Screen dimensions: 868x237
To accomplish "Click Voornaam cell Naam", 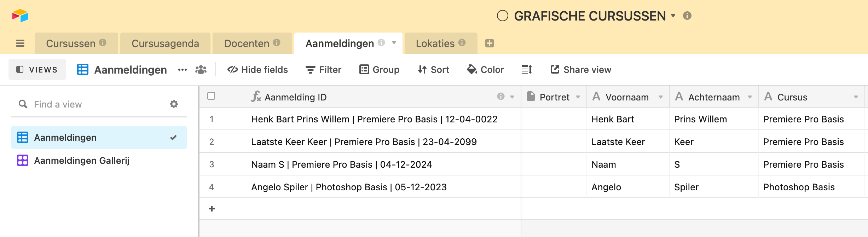I will (x=628, y=164).
